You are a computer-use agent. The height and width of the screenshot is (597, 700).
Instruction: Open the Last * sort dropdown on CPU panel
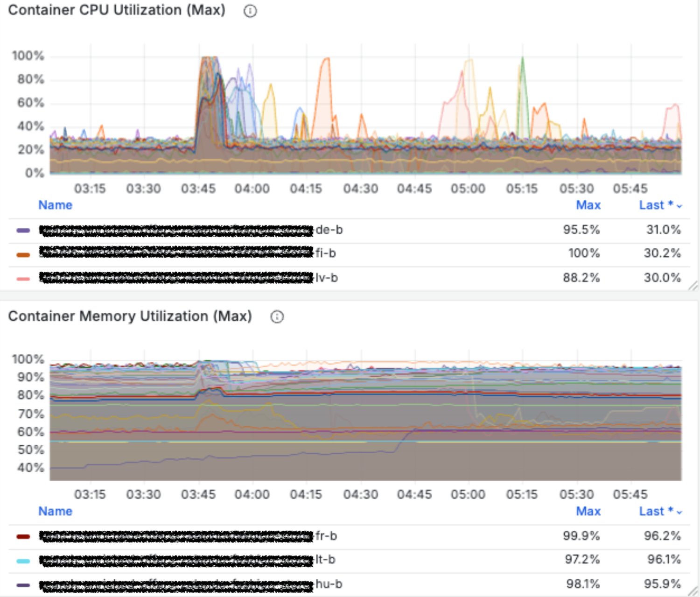coord(658,205)
